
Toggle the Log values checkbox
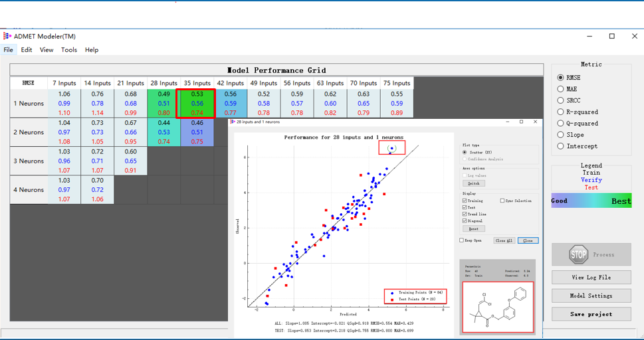click(465, 175)
